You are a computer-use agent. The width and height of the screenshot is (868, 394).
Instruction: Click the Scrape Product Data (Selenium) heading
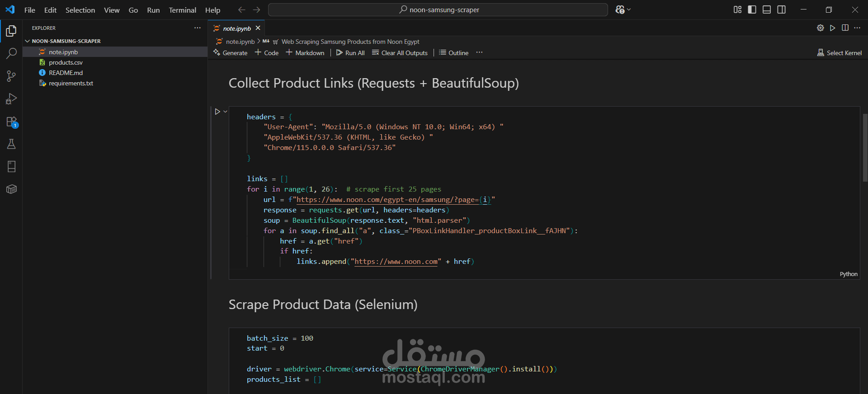point(323,305)
